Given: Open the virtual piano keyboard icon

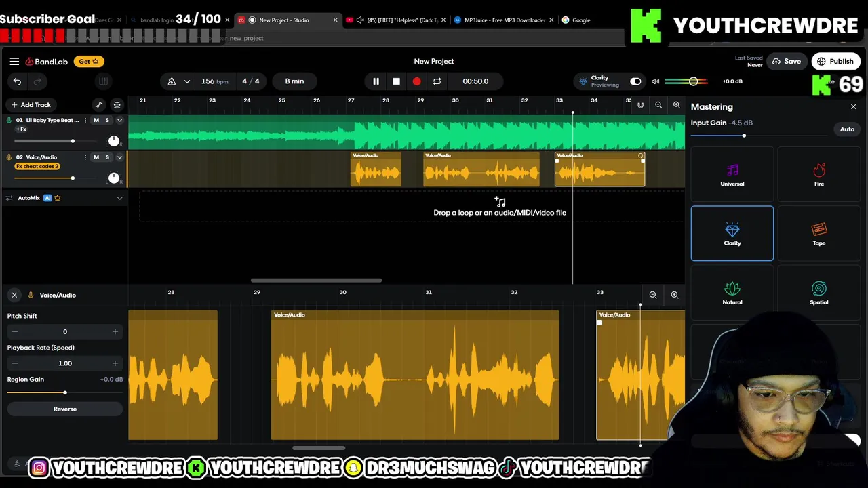Looking at the screenshot, I should pos(103,81).
